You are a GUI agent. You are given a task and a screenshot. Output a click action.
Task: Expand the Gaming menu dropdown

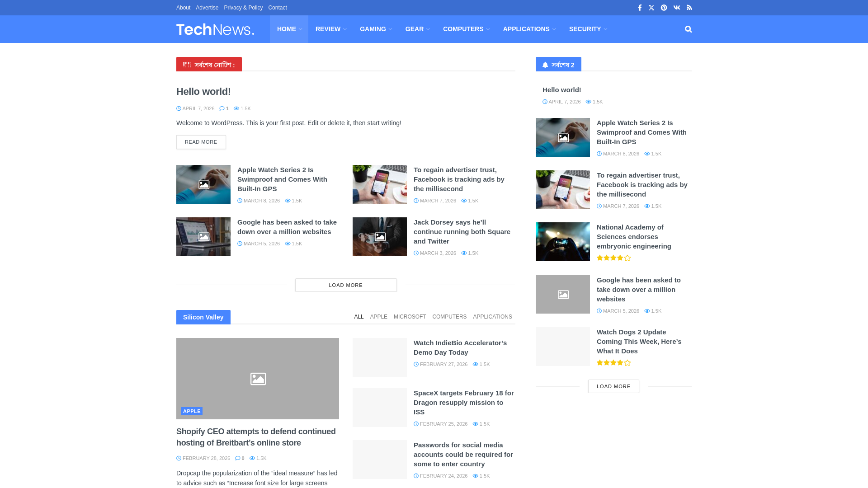375,29
